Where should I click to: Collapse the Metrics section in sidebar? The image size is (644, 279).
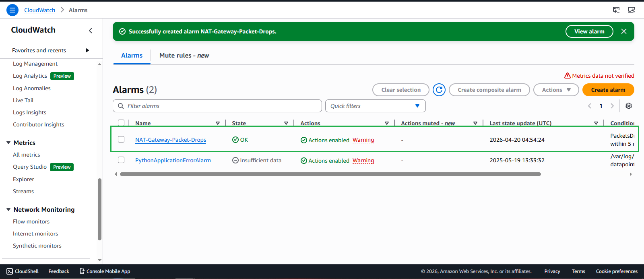coord(8,143)
